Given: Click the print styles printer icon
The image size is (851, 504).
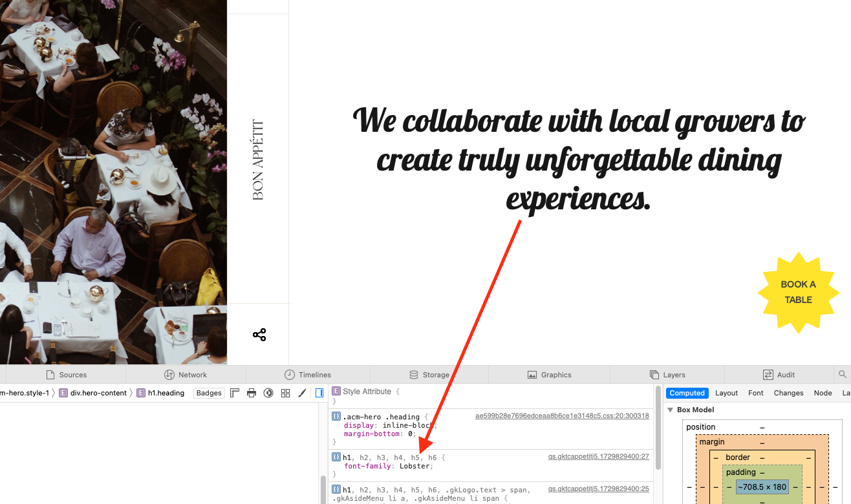Looking at the screenshot, I should coord(252,393).
